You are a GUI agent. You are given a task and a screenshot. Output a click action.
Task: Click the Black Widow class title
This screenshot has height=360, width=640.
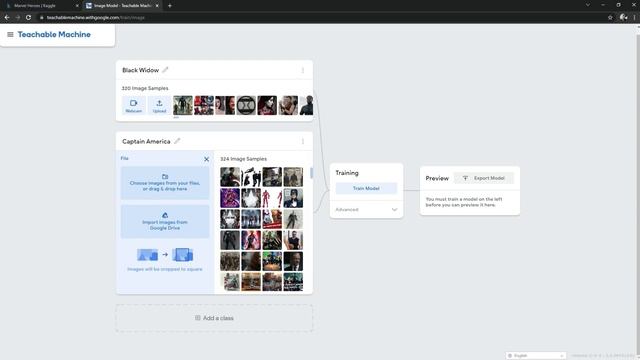click(140, 70)
